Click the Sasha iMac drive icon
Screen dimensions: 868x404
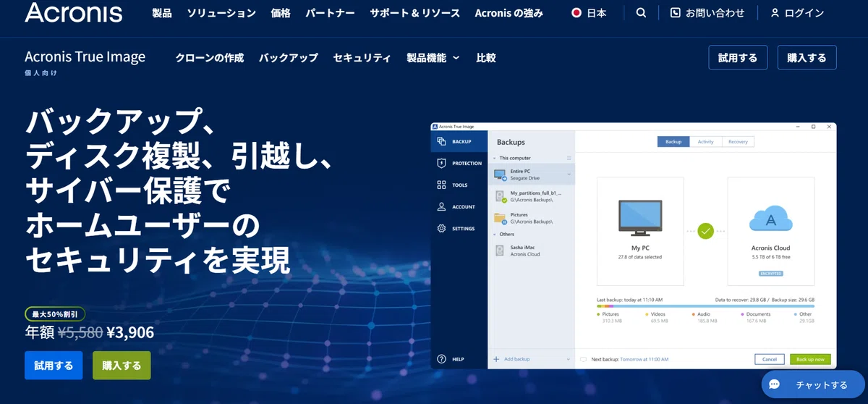[500, 251]
